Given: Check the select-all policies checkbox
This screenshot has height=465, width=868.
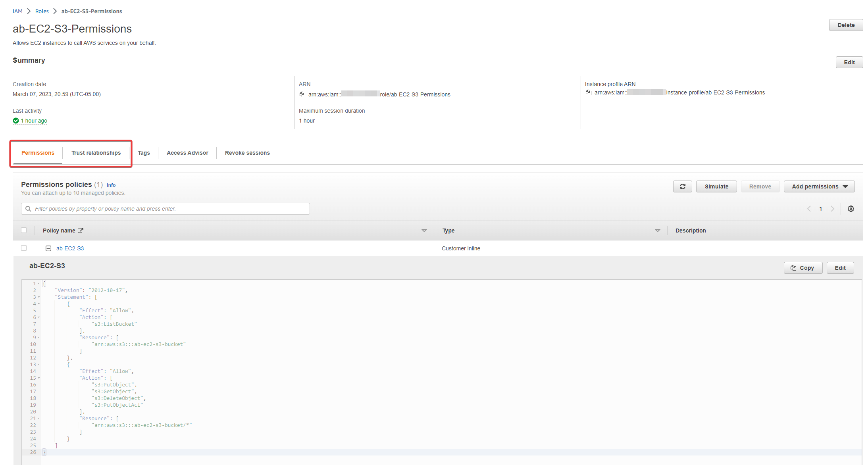Looking at the screenshot, I should click(x=24, y=230).
